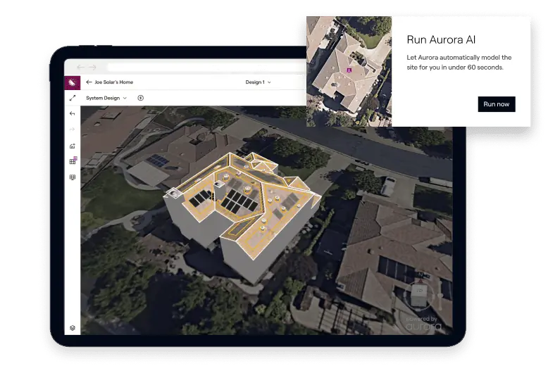
Task: Click the expand fullscreen arrows icon
Action: coord(72,98)
